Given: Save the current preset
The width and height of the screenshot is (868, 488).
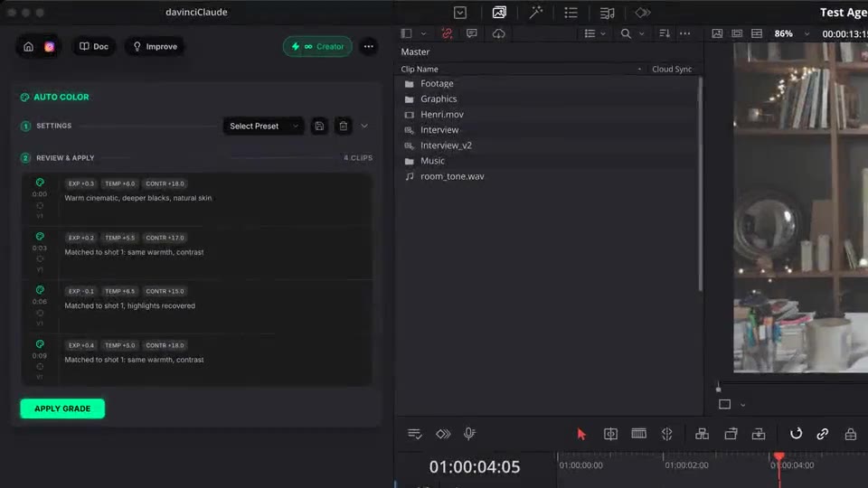Looking at the screenshot, I should coord(319,127).
